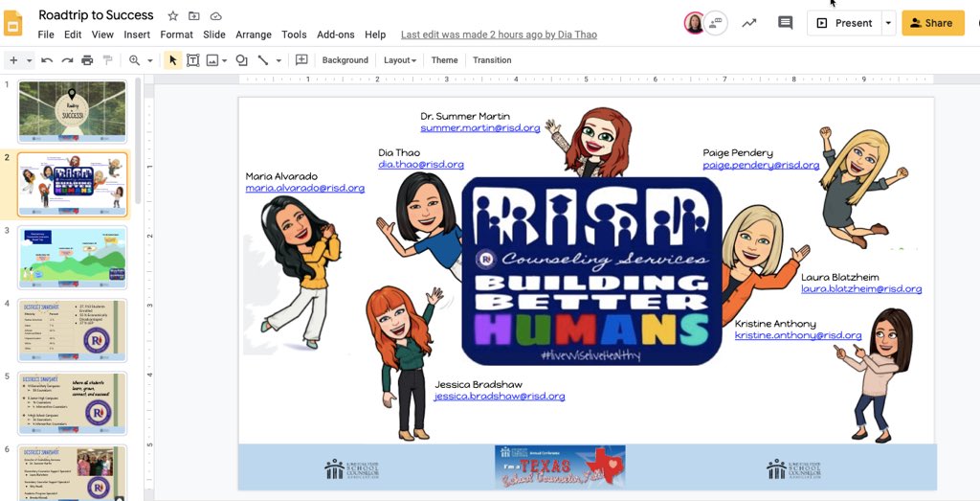
Task: Insert a shape from toolbar
Action: click(242, 60)
